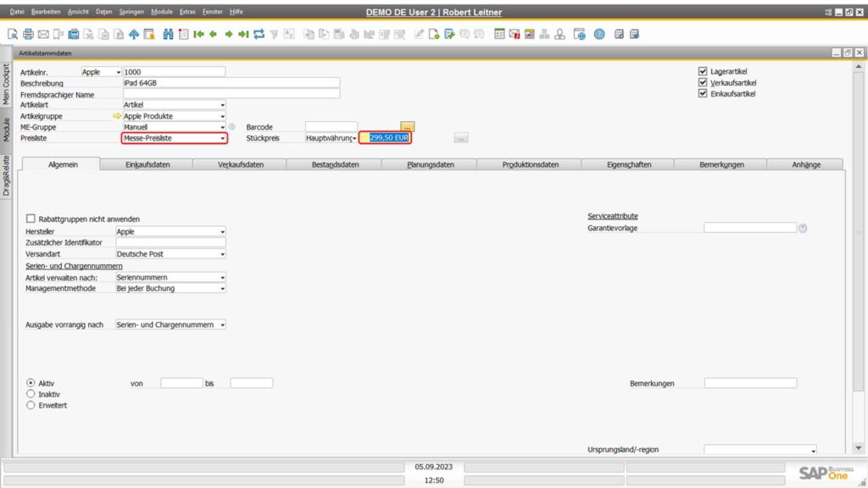Switch to the Verkaufsdaten tab

[x=240, y=164]
